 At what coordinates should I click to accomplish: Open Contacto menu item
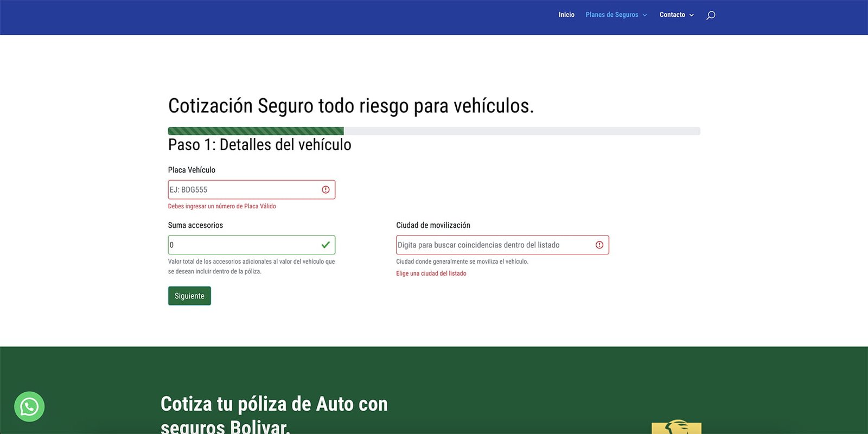[672, 15]
